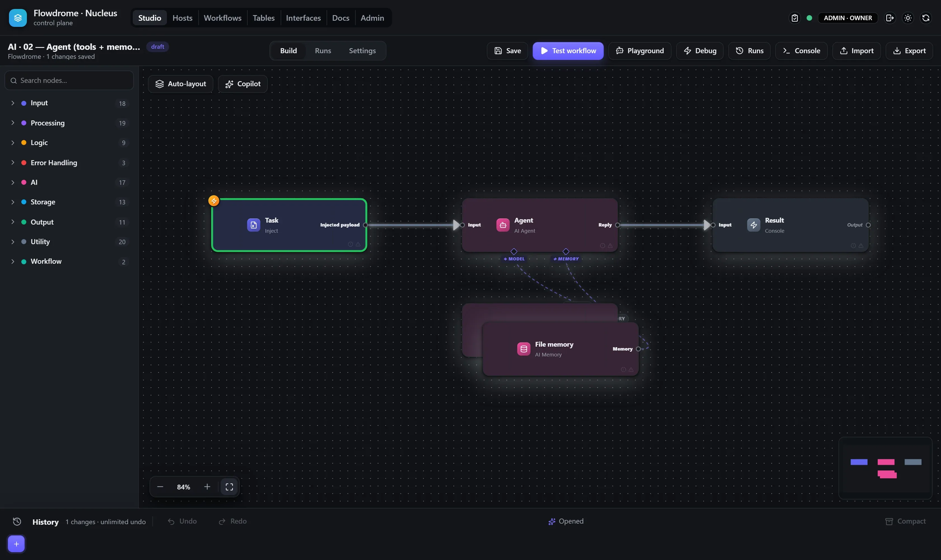The width and height of the screenshot is (941, 560).
Task: Click the Flowdrome logo icon
Action: 18,18
